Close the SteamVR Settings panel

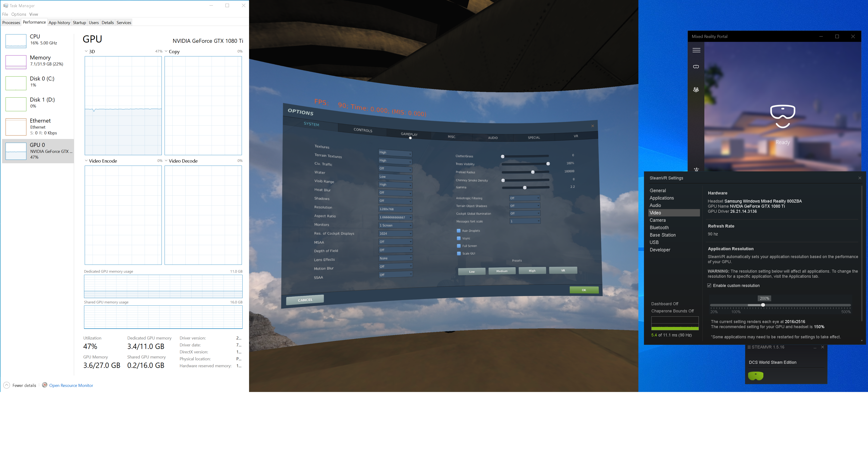860,178
